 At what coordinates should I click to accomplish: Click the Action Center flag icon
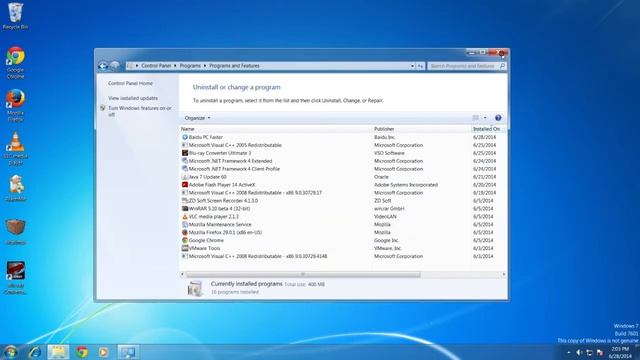point(600,353)
